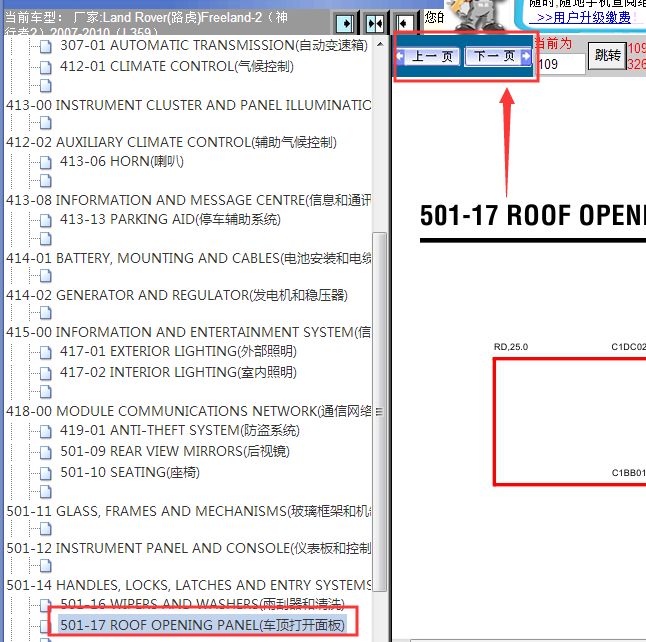The height and width of the screenshot is (642, 646).
Task: Click page icon beside 413-06 HORN
Action: tap(46, 162)
